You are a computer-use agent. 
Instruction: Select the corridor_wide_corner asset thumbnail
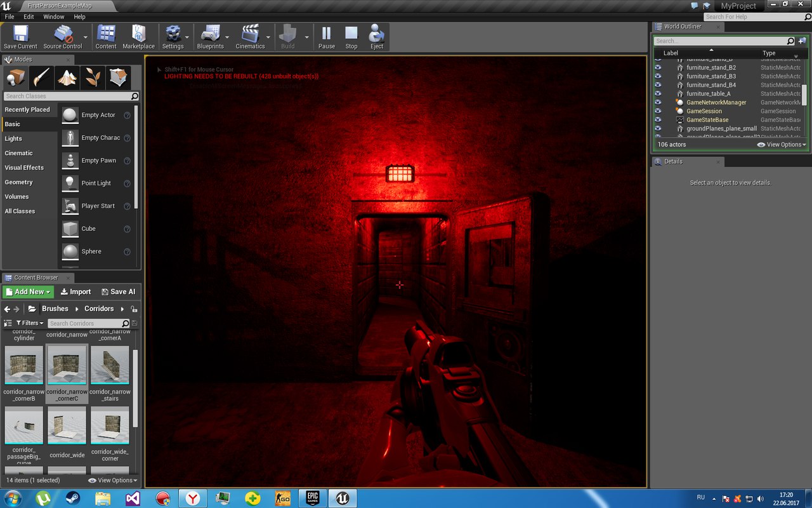pos(110,425)
